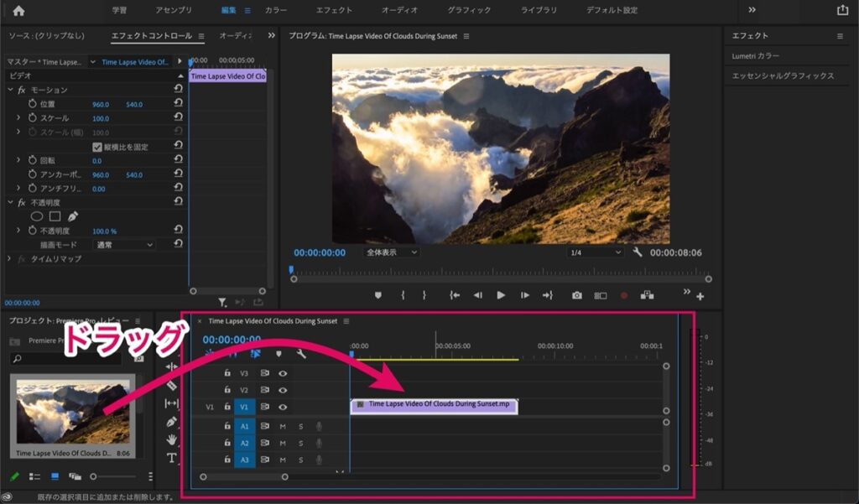Select the Pen tool in the toolbox
Image resolution: width=859 pixels, height=504 pixels.
(x=171, y=421)
